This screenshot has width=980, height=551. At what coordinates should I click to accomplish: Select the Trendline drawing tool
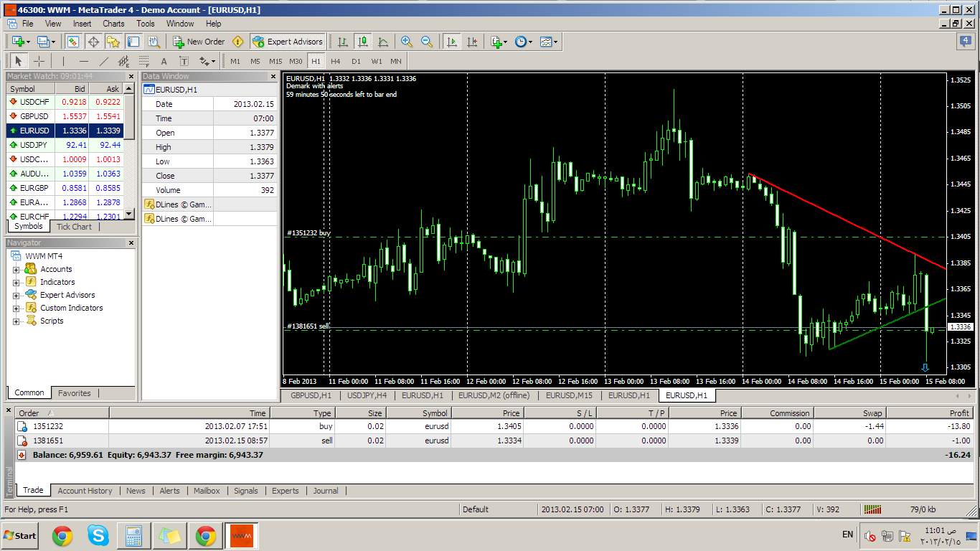[x=103, y=61]
